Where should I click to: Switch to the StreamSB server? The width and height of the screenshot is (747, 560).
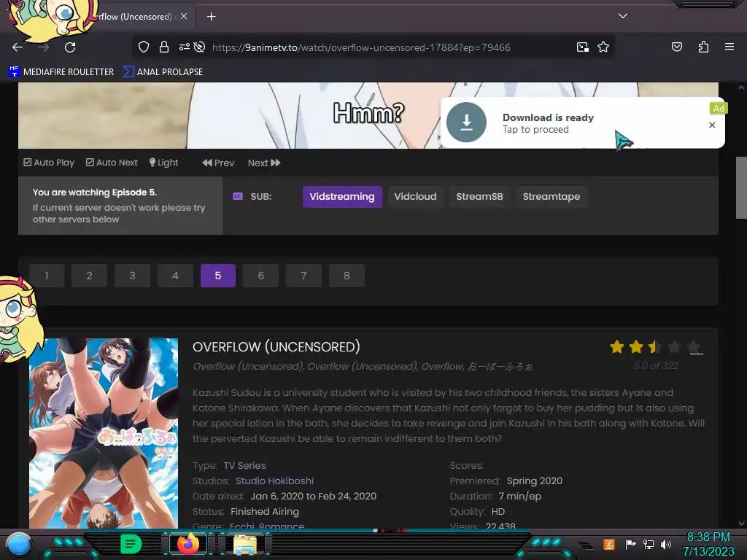[x=479, y=197]
